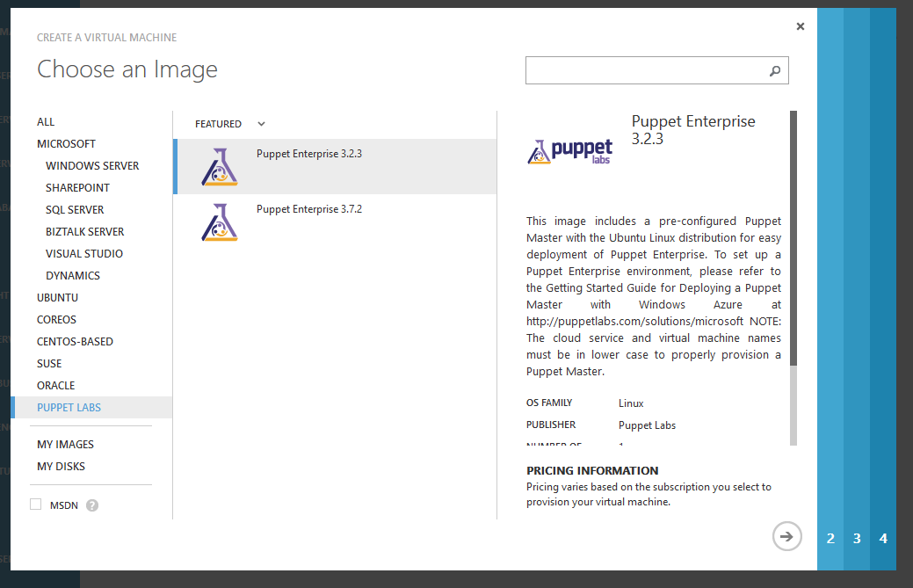The width and height of the screenshot is (913, 588).
Task: Filter by Windows Server images
Action: (92, 166)
